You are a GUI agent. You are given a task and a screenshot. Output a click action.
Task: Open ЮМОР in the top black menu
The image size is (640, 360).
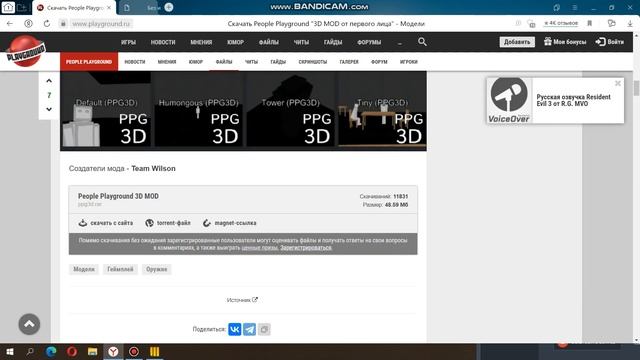[x=235, y=42]
